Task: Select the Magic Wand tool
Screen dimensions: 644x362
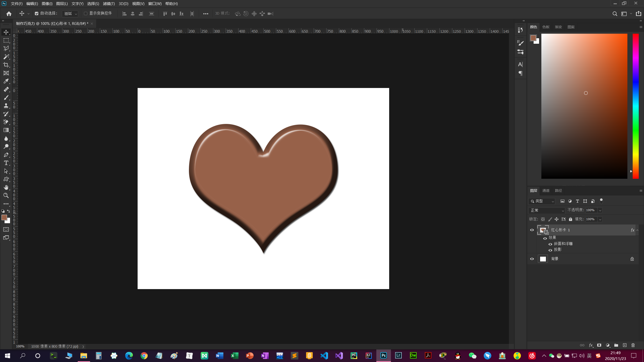Action: coord(6,57)
